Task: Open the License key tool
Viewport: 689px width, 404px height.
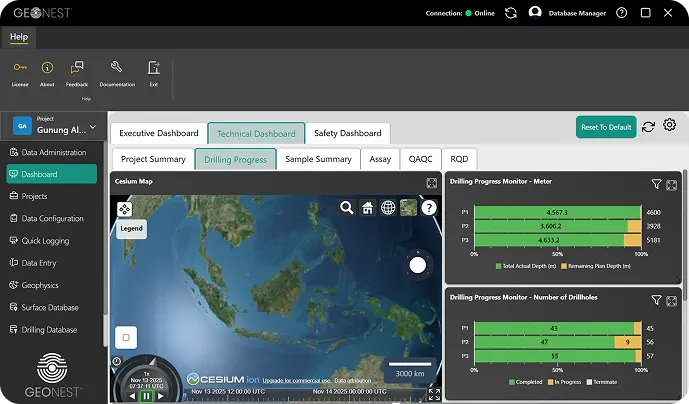Action: click(x=20, y=68)
